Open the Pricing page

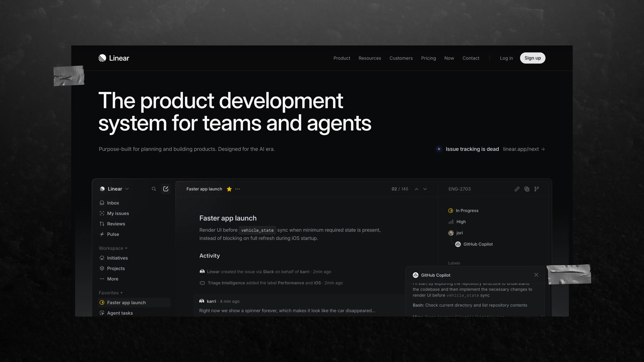tap(428, 58)
